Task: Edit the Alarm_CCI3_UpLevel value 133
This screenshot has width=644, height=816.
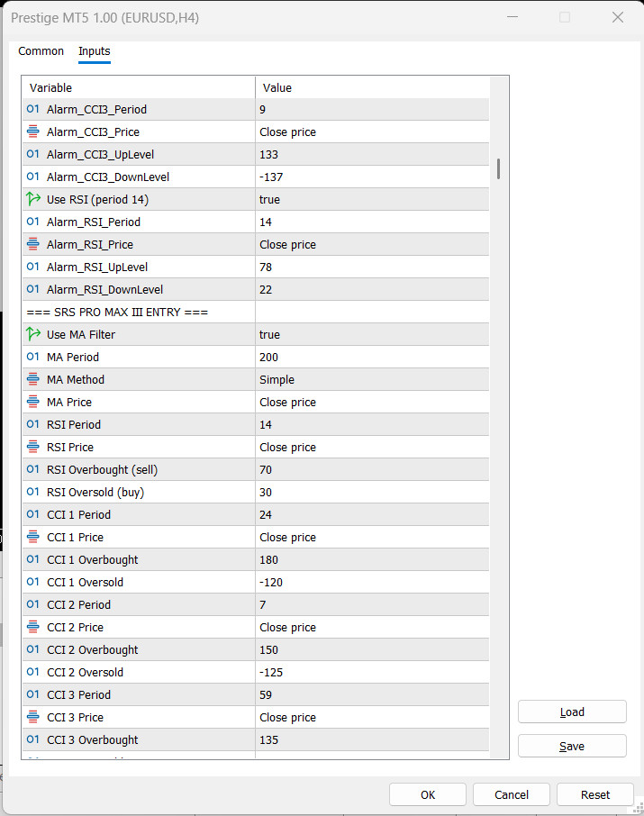Action: [372, 155]
